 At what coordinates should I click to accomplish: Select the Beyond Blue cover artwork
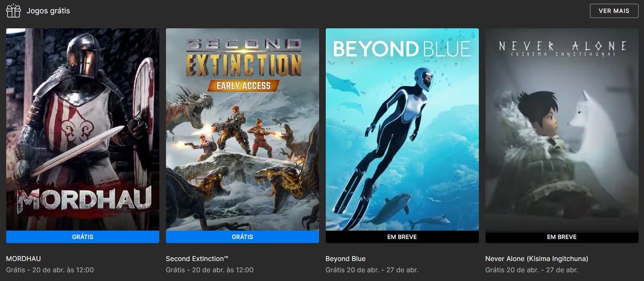(402, 129)
